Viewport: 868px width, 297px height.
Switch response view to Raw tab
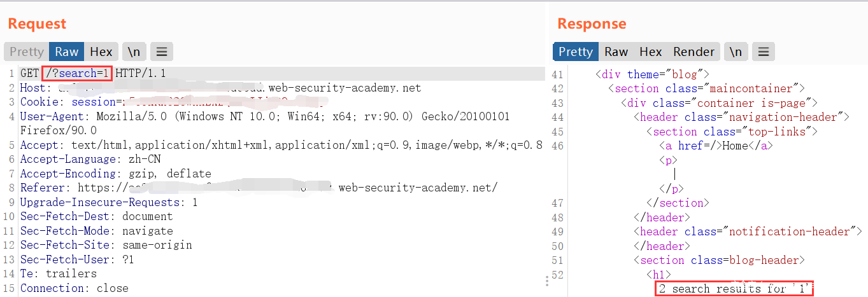(616, 52)
